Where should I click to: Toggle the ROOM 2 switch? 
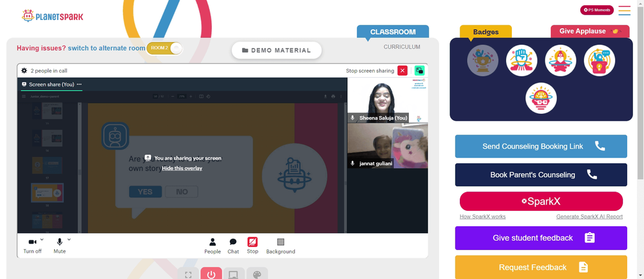164,48
